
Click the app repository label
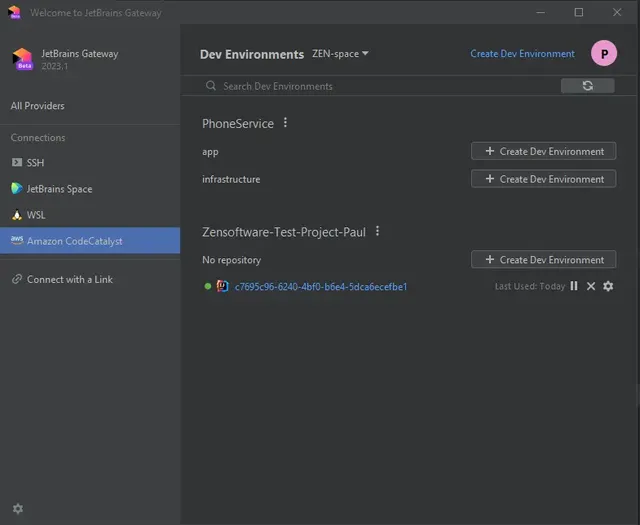tap(210, 152)
